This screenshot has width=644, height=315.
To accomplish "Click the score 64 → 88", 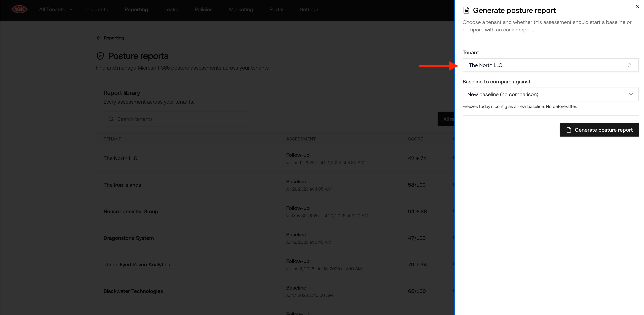I will [x=417, y=212].
